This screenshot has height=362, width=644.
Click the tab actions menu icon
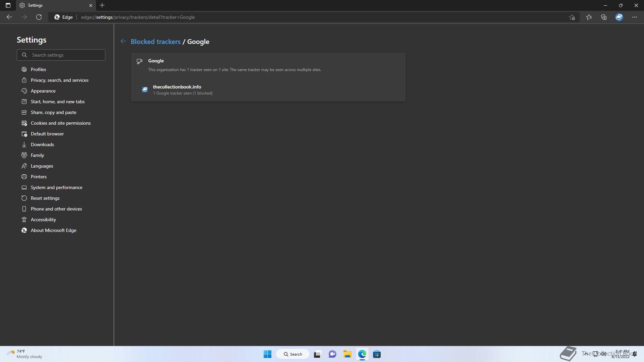point(8,5)
